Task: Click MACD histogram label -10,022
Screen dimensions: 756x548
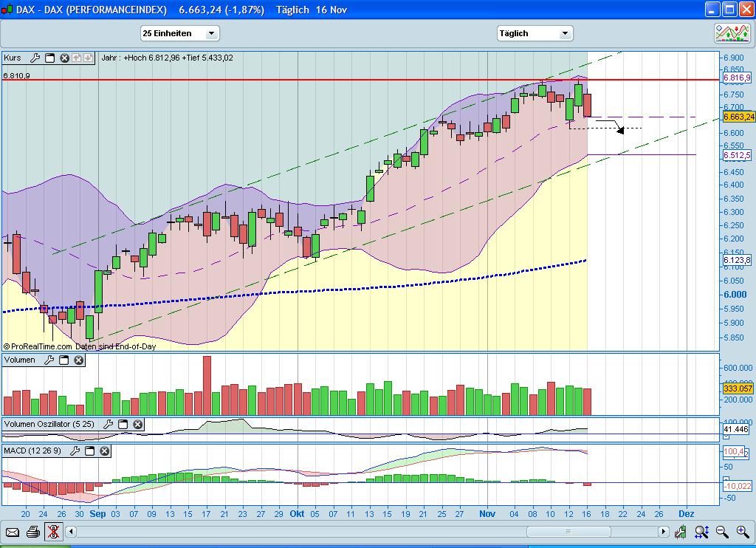Action: 738,486
